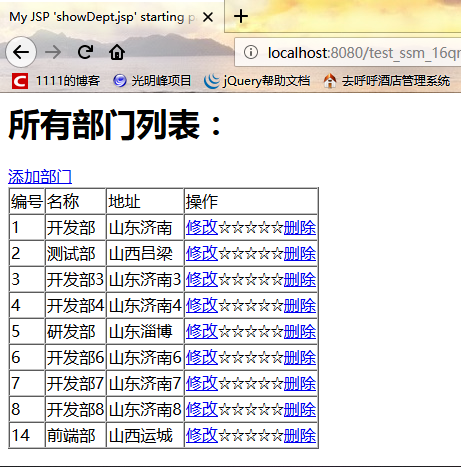Select the 地址 column header
The image size is (461, 467).
tap(145, 201)
